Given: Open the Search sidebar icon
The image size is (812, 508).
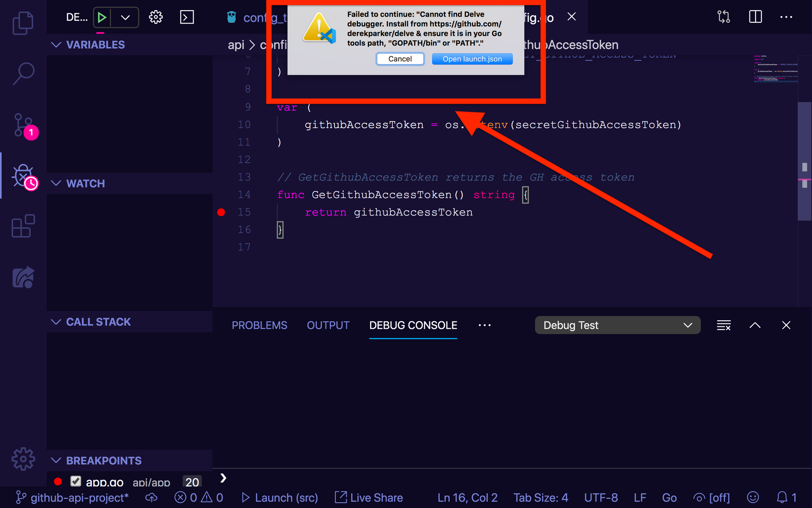Looking at the screenshot, I should [23, 74].
